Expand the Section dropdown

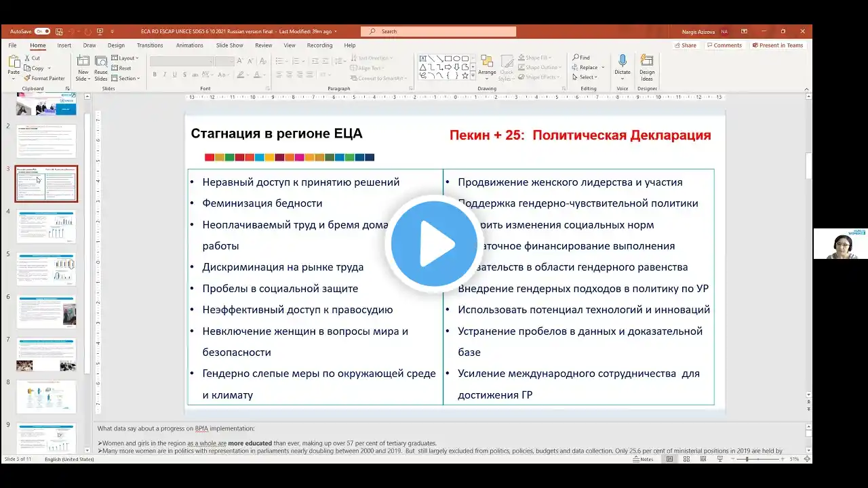(x=125, y=79)
